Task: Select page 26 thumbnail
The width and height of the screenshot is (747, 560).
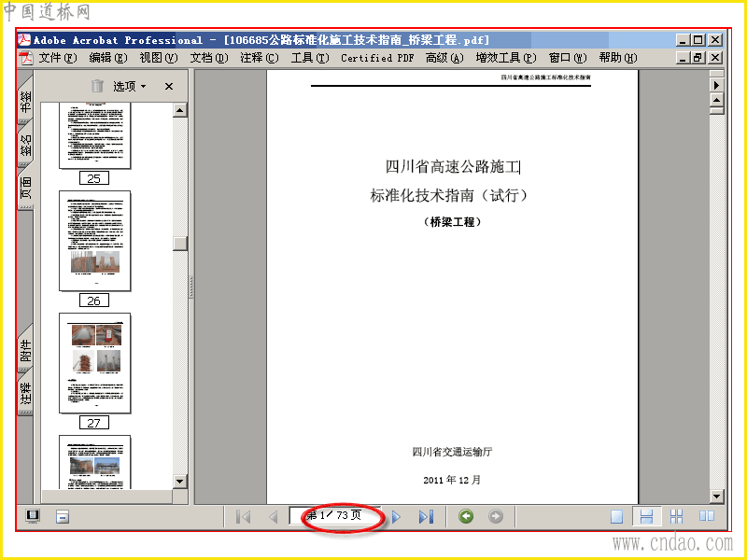Action: [94, 241]
